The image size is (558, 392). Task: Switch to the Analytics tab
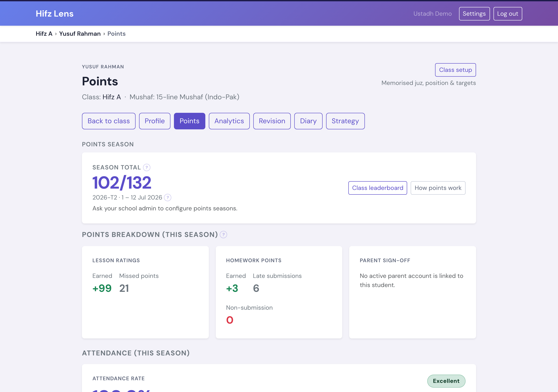(229, 121)
